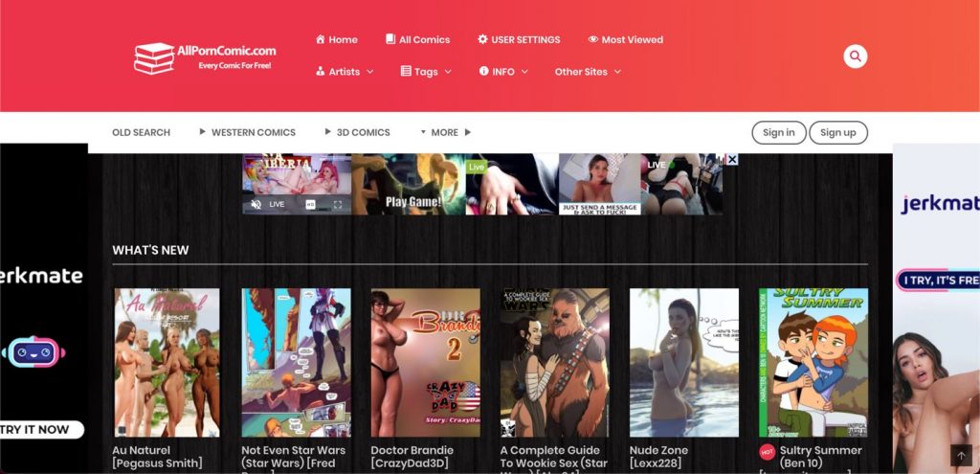Open All Comics from the header

tap(417, 39)
